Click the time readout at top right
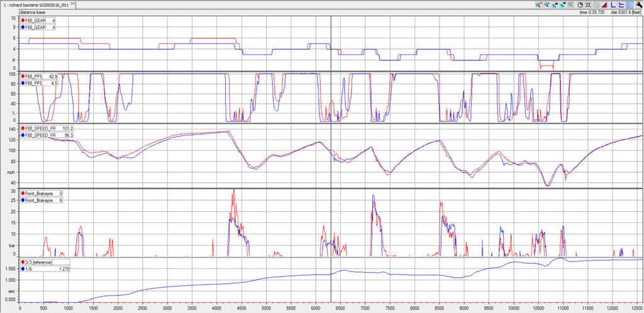 [x=592, y=13]
